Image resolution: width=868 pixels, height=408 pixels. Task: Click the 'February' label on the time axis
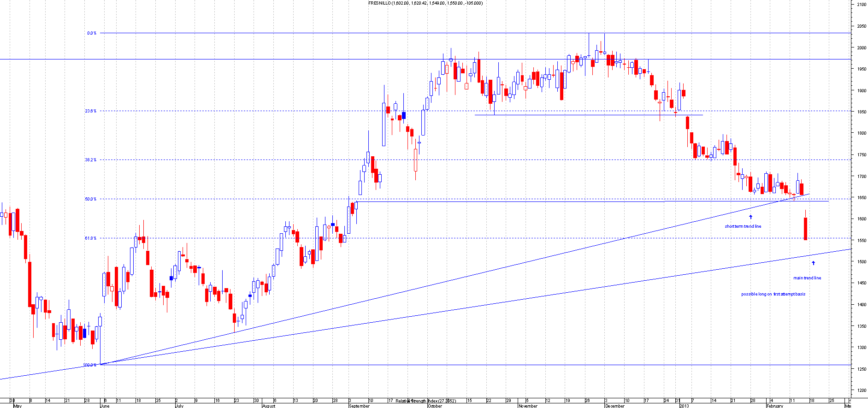(x=774, y=406)
